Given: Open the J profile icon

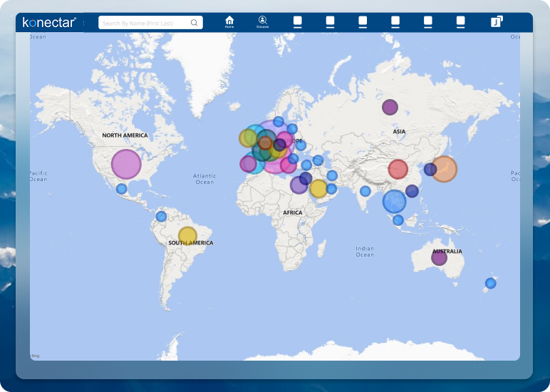Looking at the screenshot, I should [x=497, y=22].
